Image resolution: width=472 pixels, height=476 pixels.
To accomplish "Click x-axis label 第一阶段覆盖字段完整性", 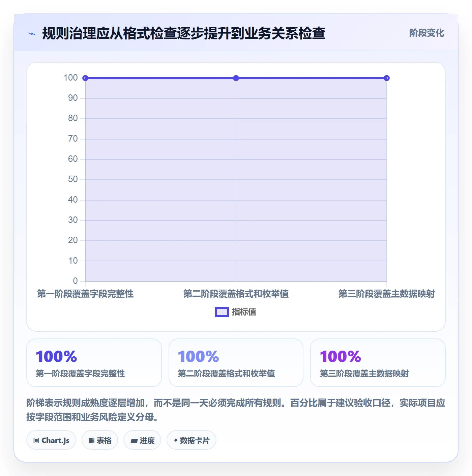I will coord(85,294).
